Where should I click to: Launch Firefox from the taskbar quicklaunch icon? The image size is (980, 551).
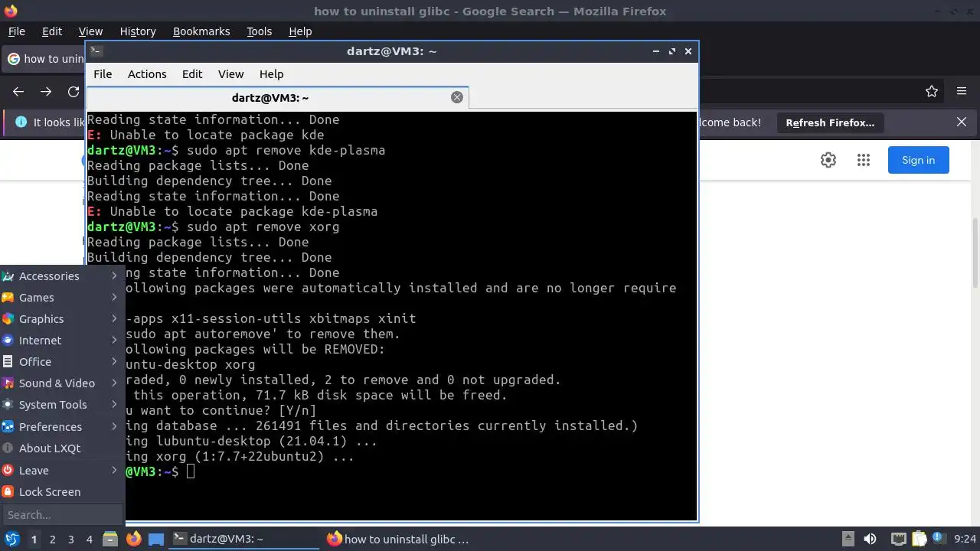[x=134, y=540]
